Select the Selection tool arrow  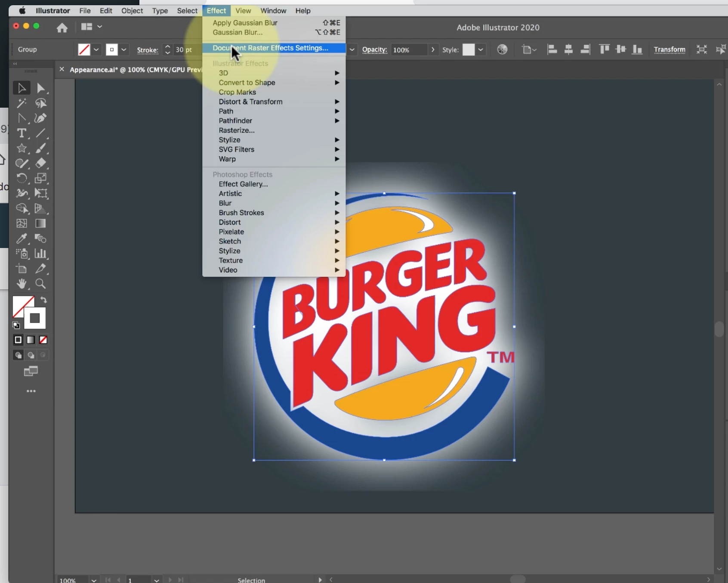coord(22,88)
